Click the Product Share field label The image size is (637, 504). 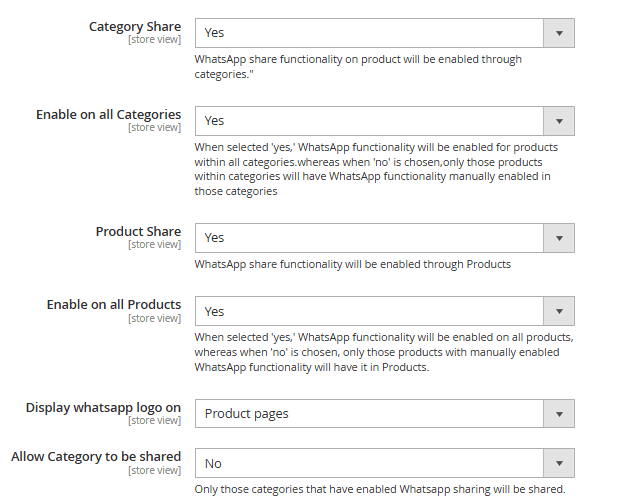(138, 232)
